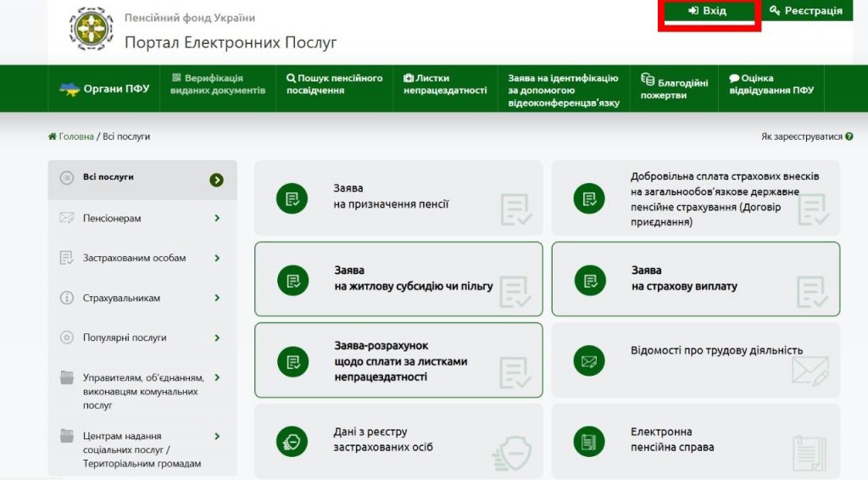Click the envelope icon for Відомості про трудову діяльність

pos(589,360)
